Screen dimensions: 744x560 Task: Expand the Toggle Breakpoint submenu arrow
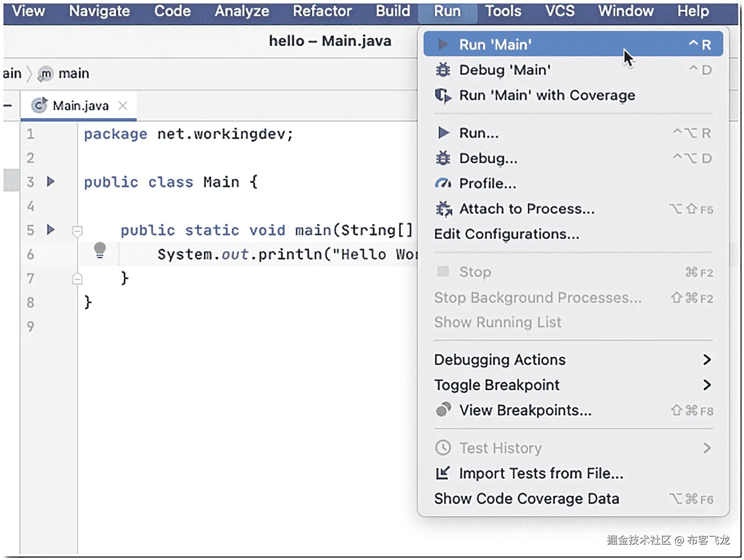[x=706, y=385]
